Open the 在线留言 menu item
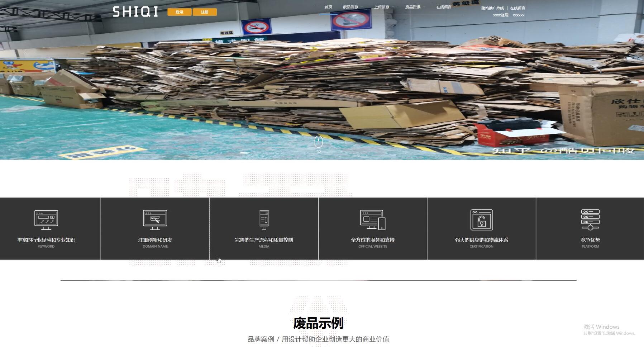The height and width of the screenshot is (347, 644). point(443,6)
